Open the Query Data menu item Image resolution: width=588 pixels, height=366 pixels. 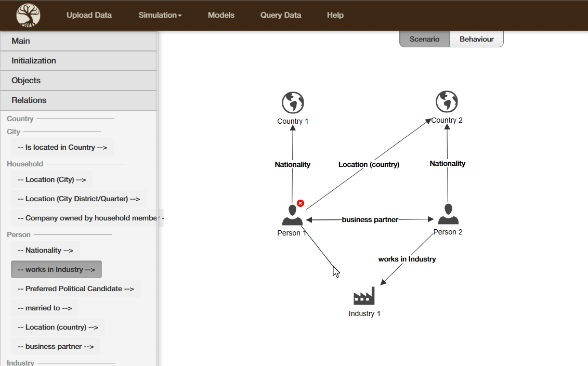pos(281,15)
